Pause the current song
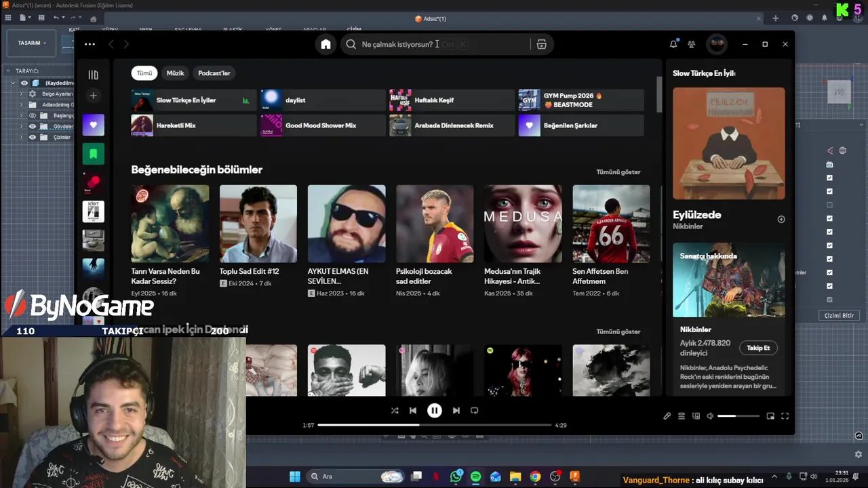Viewport: 868px width, 488px height. (435, 410)
